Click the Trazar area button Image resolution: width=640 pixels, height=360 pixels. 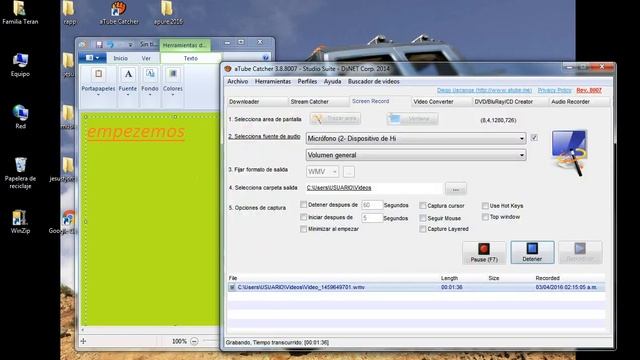coord(335,119)
